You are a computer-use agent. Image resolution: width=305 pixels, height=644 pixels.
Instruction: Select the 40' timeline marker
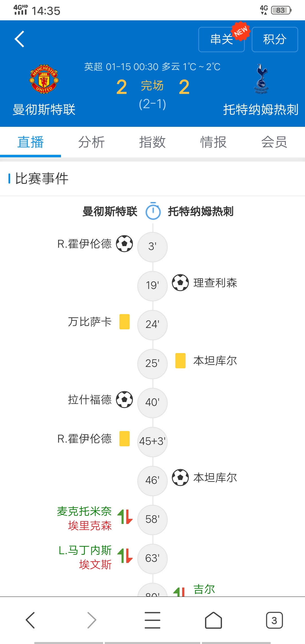coord(152,403)
